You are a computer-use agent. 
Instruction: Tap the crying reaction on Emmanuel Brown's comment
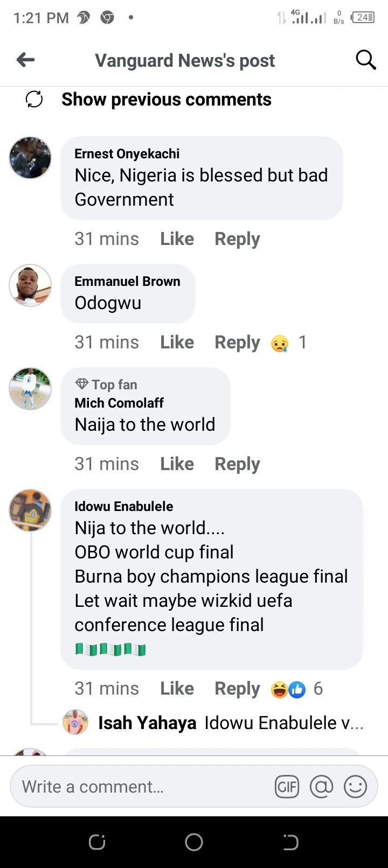click(280, 342)
